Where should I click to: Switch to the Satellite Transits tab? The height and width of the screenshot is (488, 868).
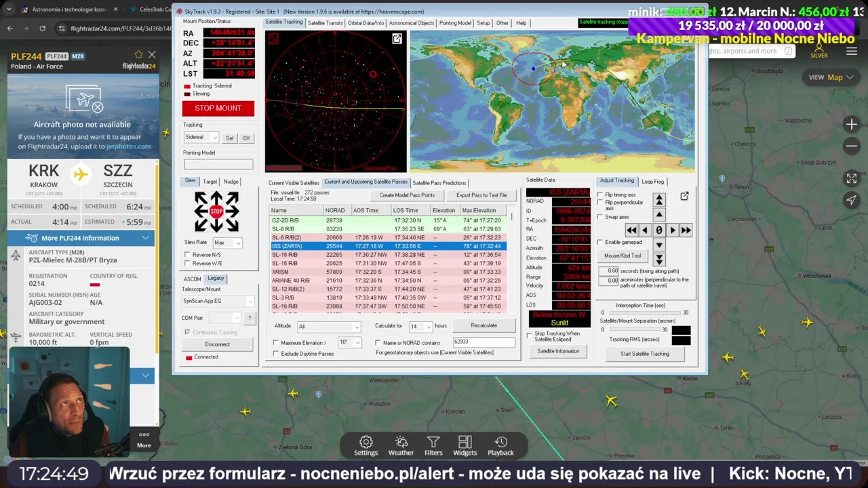pyautogui.click(x=325, y=23)
